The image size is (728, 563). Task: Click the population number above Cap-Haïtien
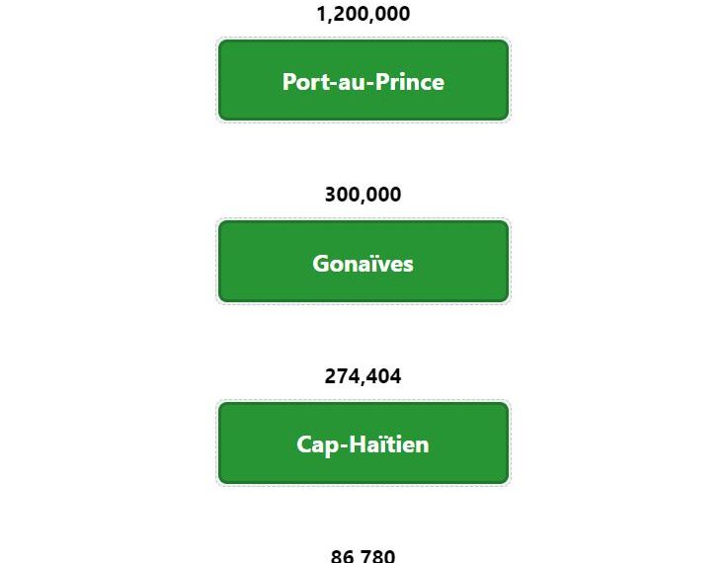point(364,376)
